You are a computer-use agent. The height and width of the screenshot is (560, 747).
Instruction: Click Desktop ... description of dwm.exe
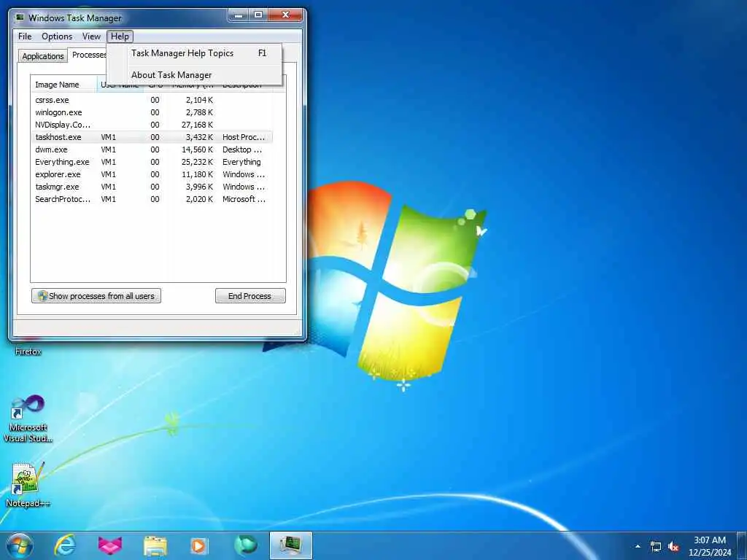242,149
